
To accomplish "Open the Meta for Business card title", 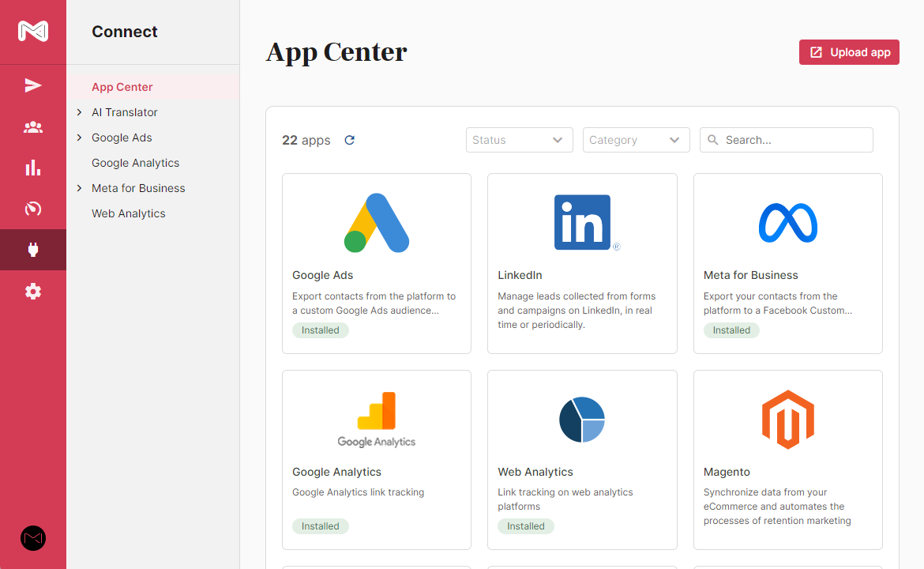I will click(750, 275).
